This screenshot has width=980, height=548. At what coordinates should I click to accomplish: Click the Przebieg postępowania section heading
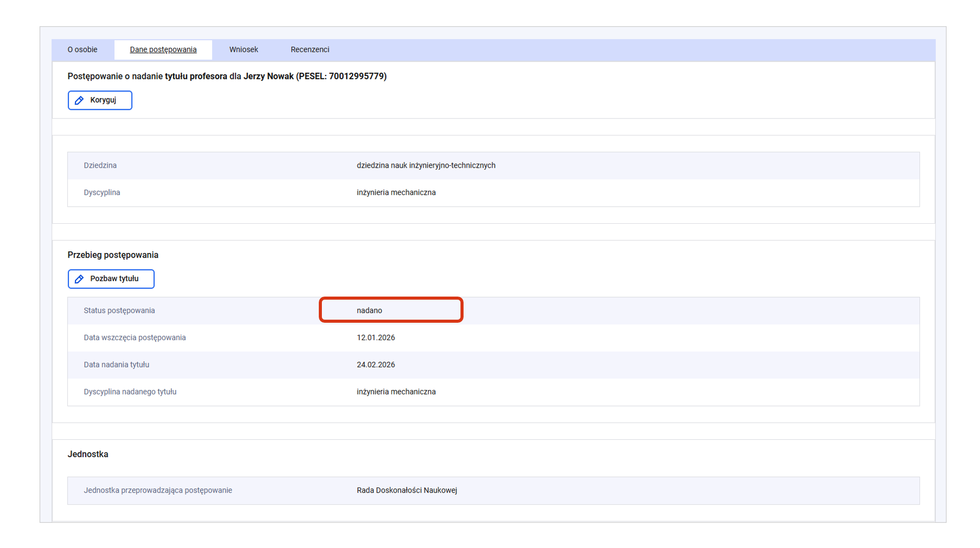pos(113,255)
